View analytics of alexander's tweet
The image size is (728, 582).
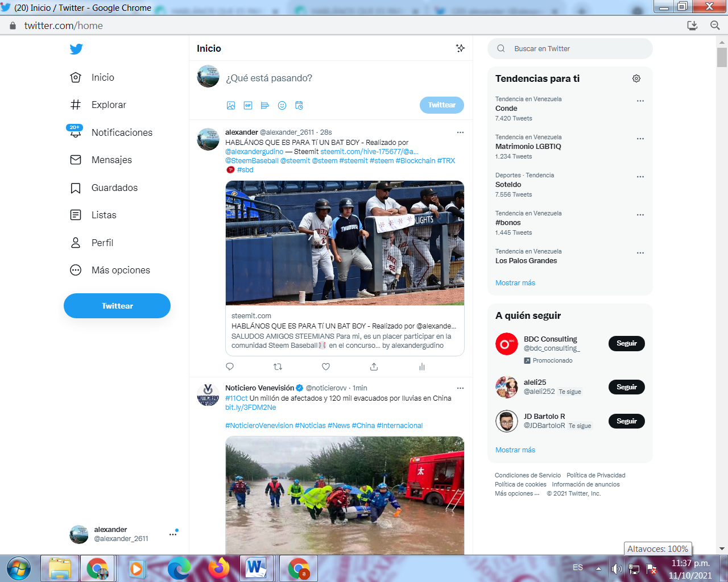422,367
